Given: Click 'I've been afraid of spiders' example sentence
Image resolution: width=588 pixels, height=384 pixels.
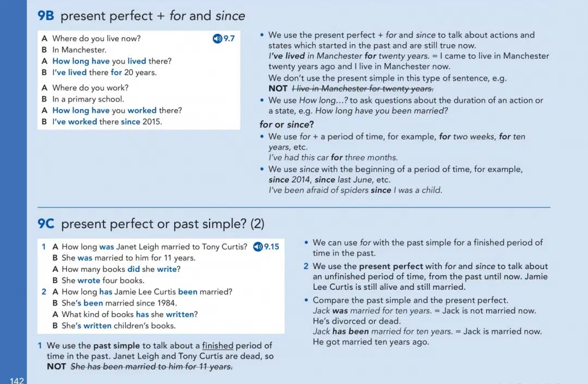Looking at the screenshot, I should tap(355, 190).
